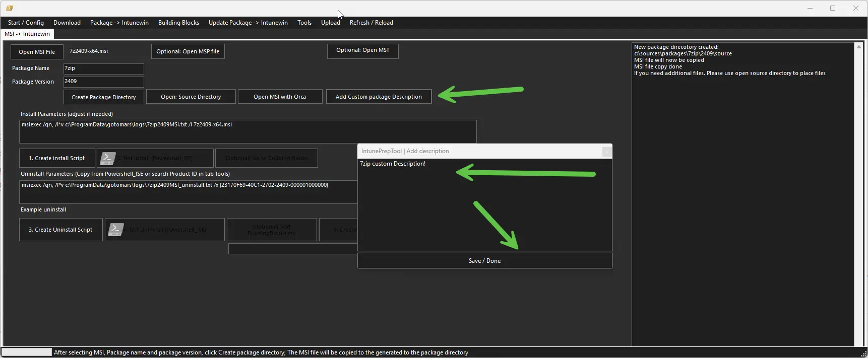Click 3. Create Uninstall Script button
868x358 pixels.
[60, 230]
